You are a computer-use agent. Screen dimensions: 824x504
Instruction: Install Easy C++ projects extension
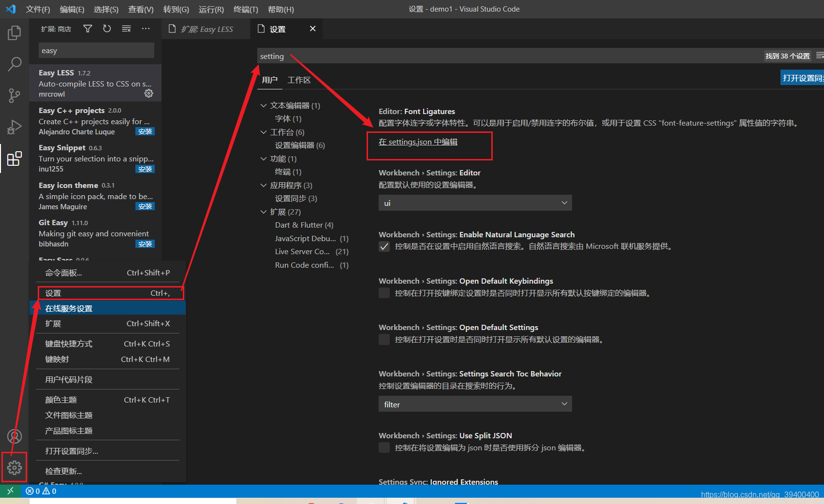tap(145, 131)
